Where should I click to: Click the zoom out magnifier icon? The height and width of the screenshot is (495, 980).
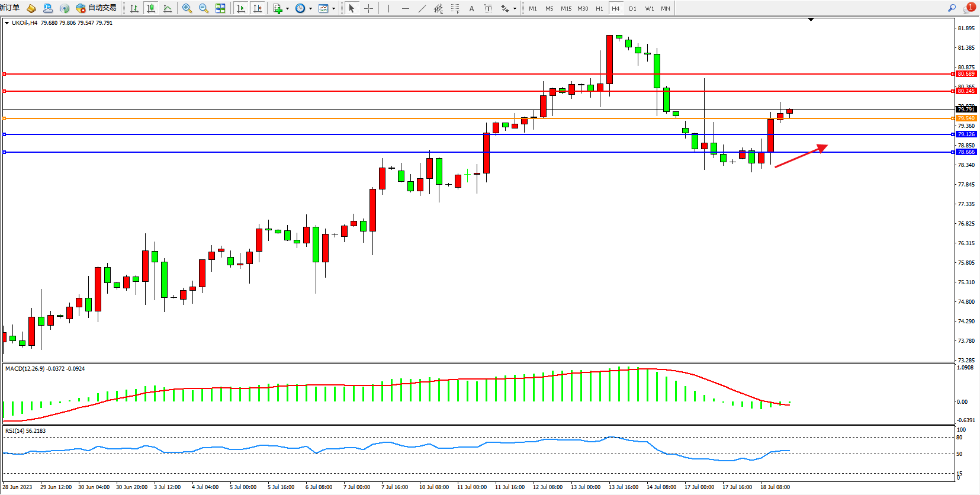pos(204,8)
